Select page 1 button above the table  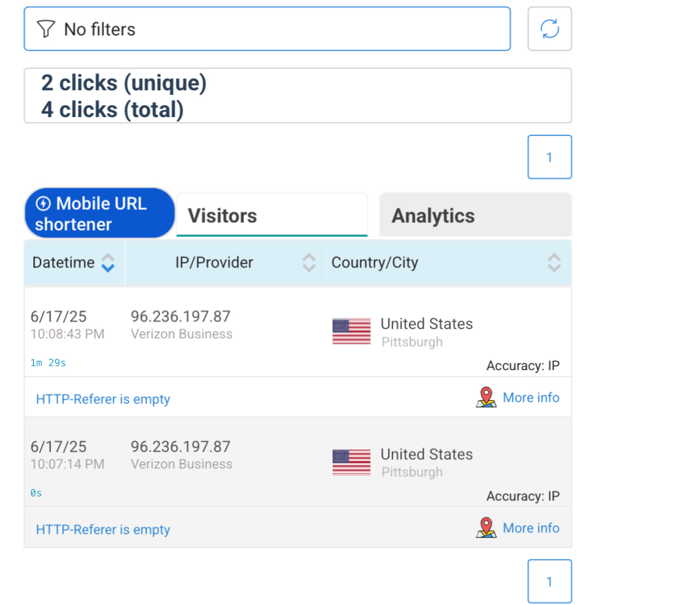[x=550, y=157]
